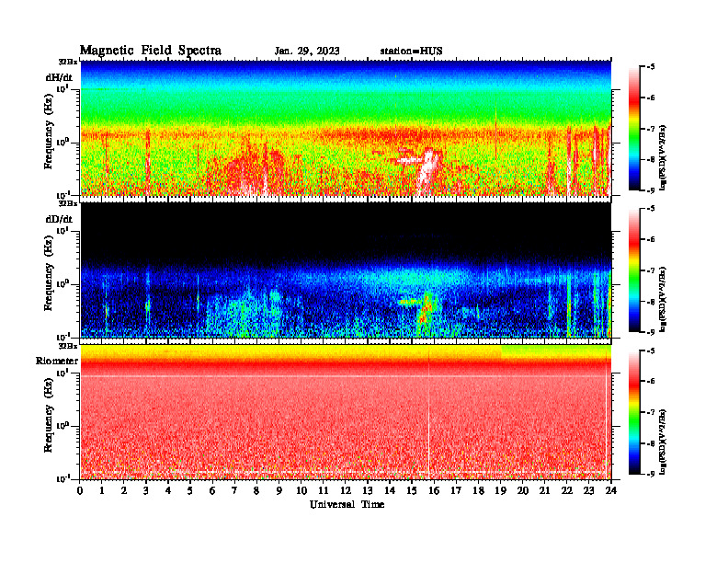Click hour 15 on the time axis
728x563 pixels.
coord(412,491)
